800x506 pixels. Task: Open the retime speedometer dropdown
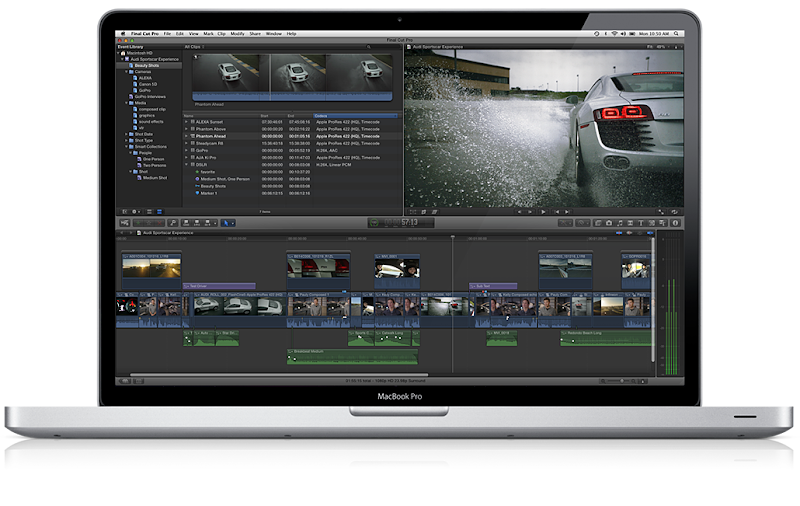tap(581, 223)
